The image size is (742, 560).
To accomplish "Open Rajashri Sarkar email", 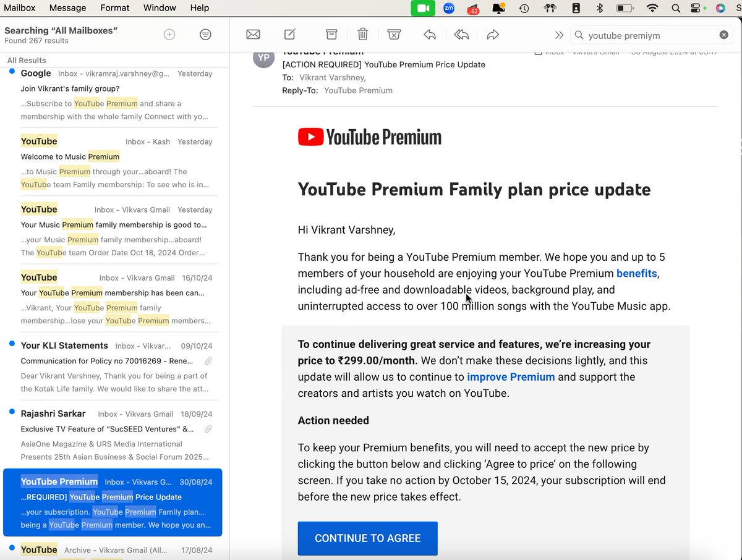I will click(x=114, y=435).
